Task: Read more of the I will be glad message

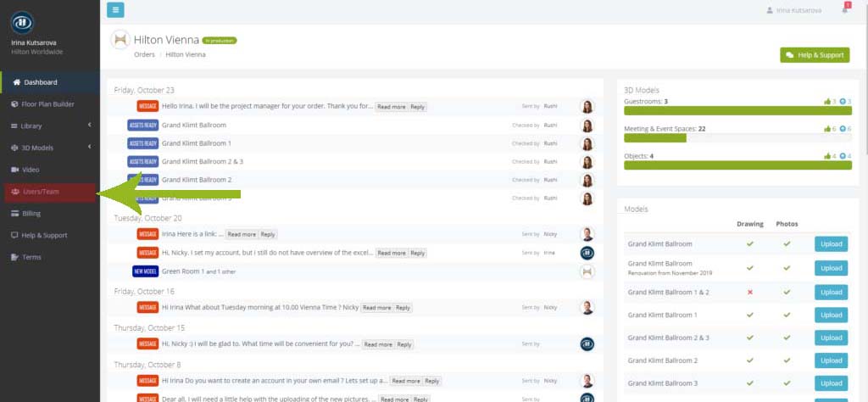Action: coord(378,344)
